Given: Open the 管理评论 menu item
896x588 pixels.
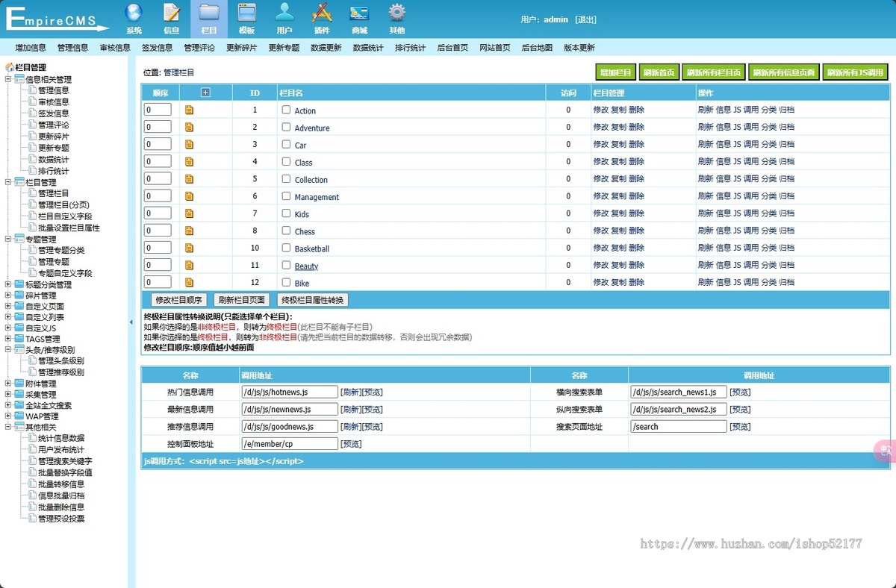Looking at the screenshot, I should click(x=199, y=48).
